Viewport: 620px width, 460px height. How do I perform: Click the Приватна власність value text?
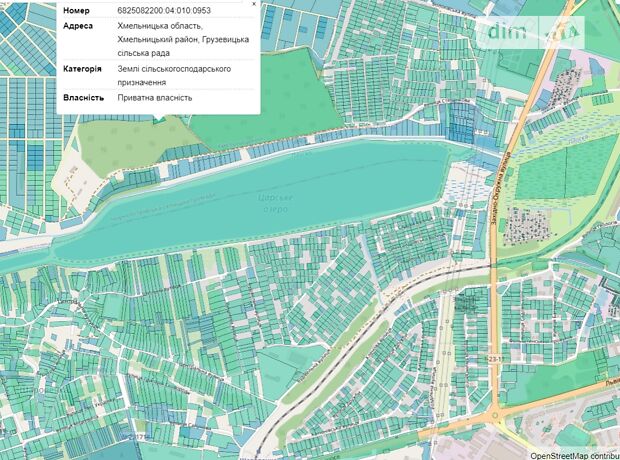pos(155,97)
